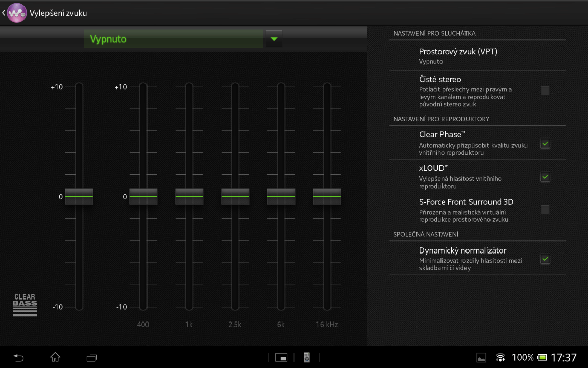Enable the Čisté stereo checkbox
Screen dimensions: 588x368
click(545, 91)
